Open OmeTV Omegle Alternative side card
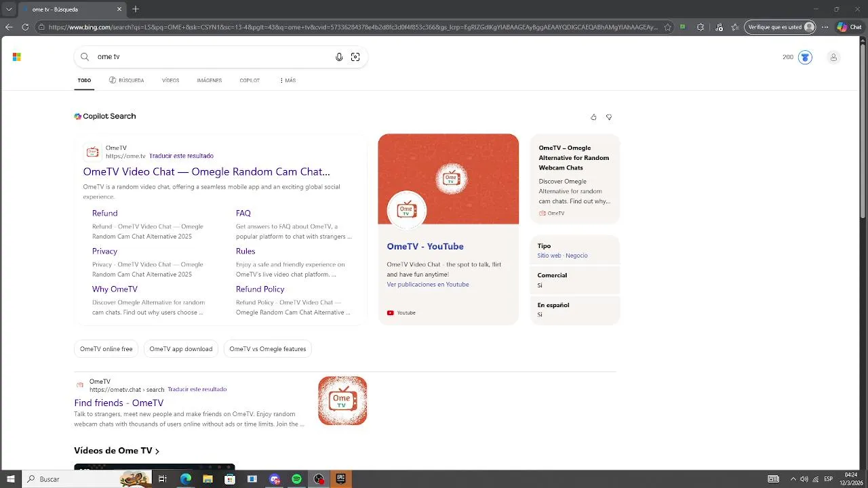Screen dimensions: 868x488 click(575, 179)
